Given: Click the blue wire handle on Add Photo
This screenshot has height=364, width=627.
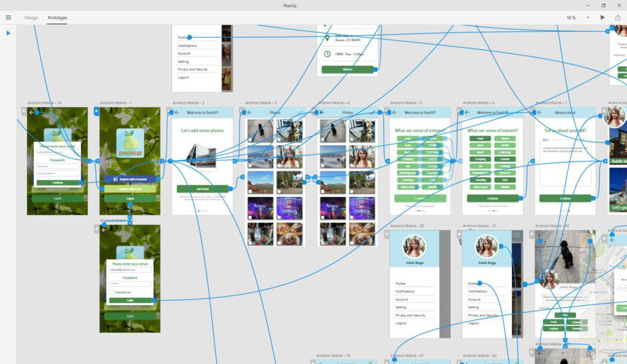Looking at the screenshot, I should point(231,188).
